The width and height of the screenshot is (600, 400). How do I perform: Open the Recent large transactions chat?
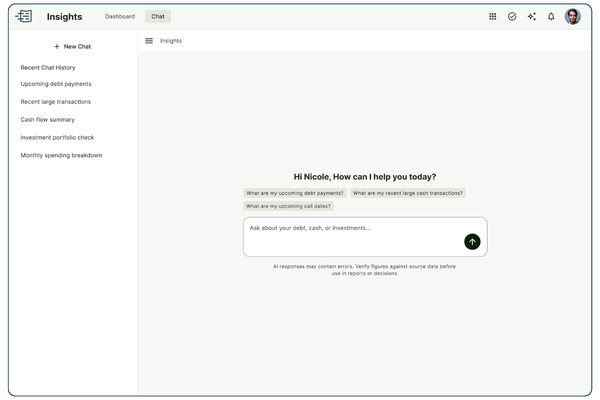(x=55, y=101)
